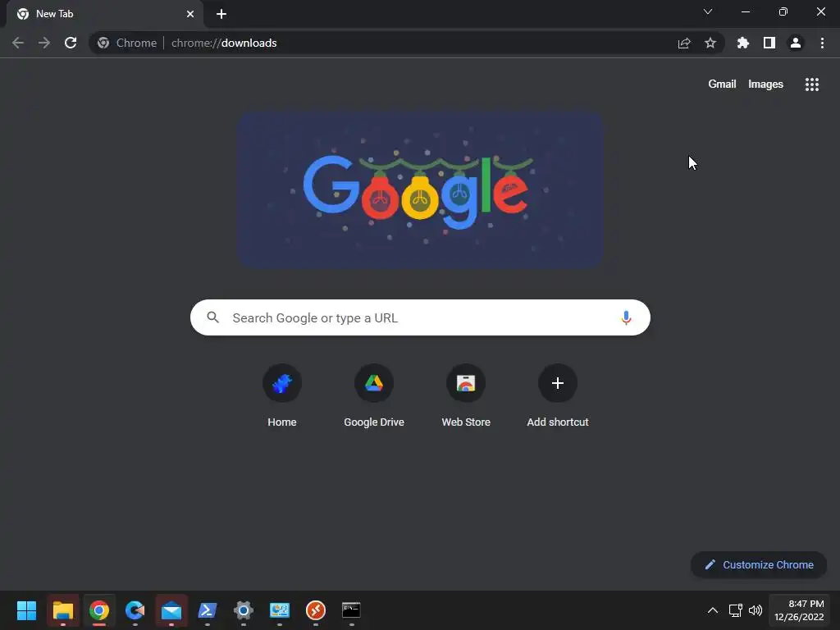
Task: Launch PowerShell from the taskbar
Action: (208, 610)
